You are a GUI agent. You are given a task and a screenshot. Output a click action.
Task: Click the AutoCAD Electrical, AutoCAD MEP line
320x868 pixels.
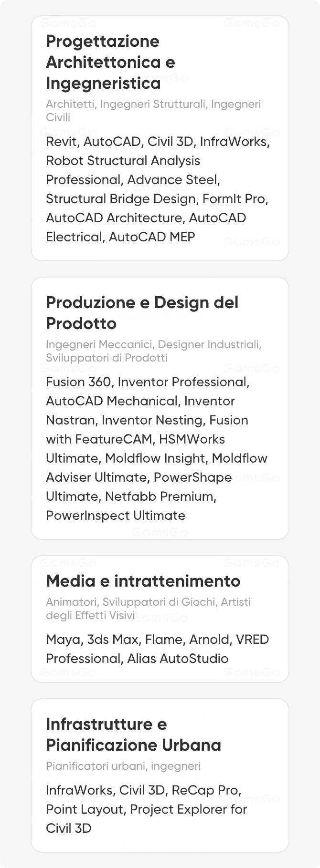click(120, 237)
